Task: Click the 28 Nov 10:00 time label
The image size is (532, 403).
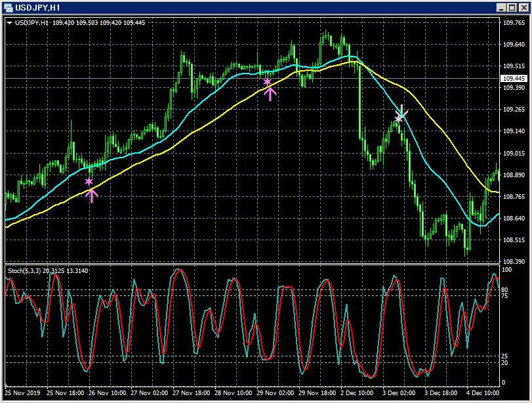Action: [x=234, y=392]
